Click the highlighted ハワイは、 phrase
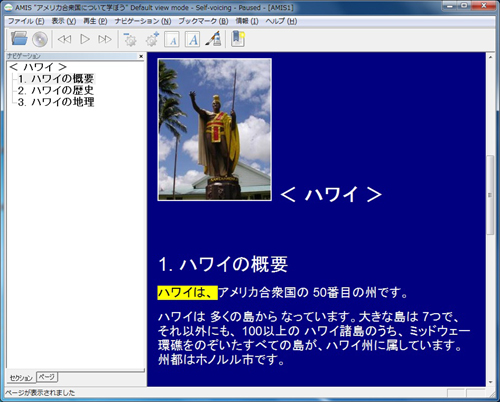This screenshot has height=402, width=500. [x=187, y=293]
